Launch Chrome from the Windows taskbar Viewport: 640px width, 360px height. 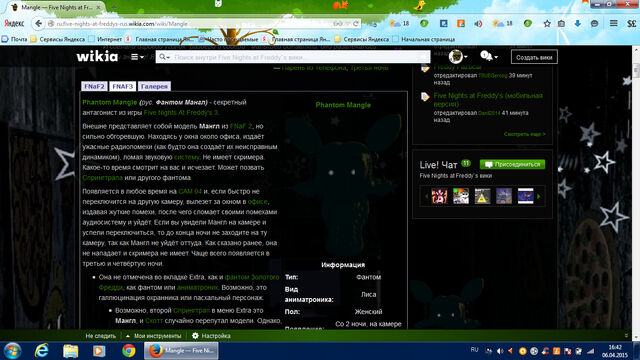tap(129, 351)
